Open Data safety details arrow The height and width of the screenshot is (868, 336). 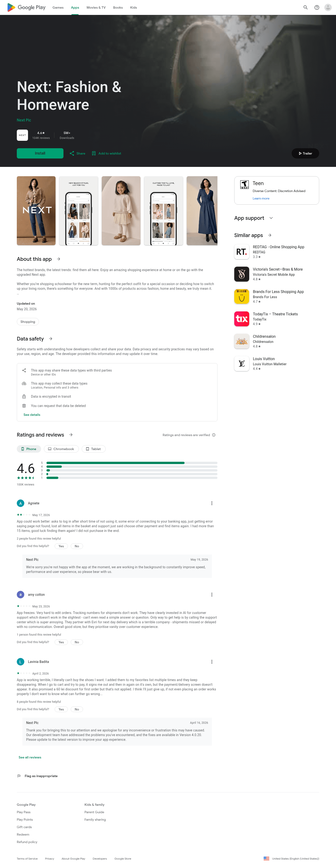pos(51,339)
